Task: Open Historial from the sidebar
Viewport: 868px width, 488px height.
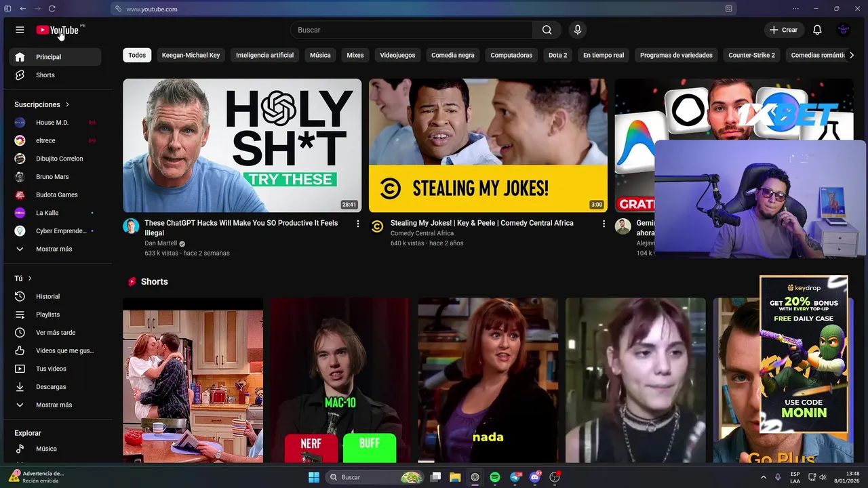Action: point(56,297)
